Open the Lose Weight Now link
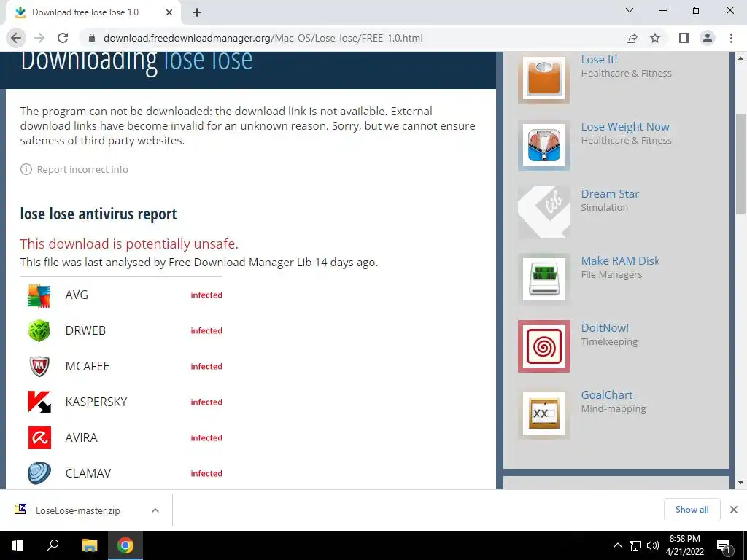Image resolution: width=747 pixels, height=560 pixels. pos(625,127)
